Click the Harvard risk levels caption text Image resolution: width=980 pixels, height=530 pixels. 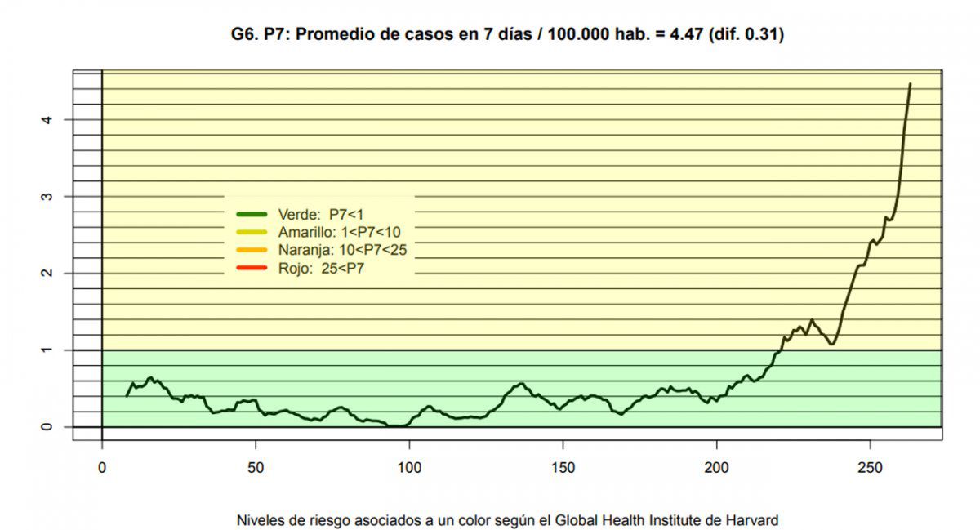pyautogui.click(x=507, y=519)
